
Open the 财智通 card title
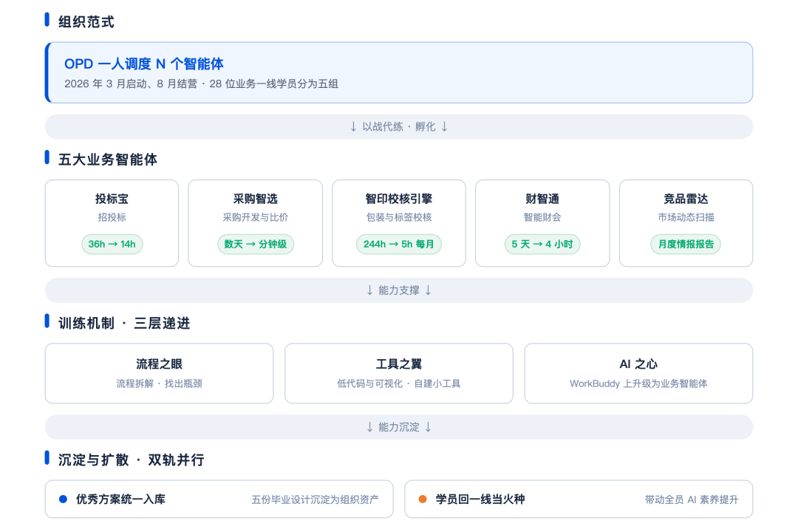click(542, 199)
